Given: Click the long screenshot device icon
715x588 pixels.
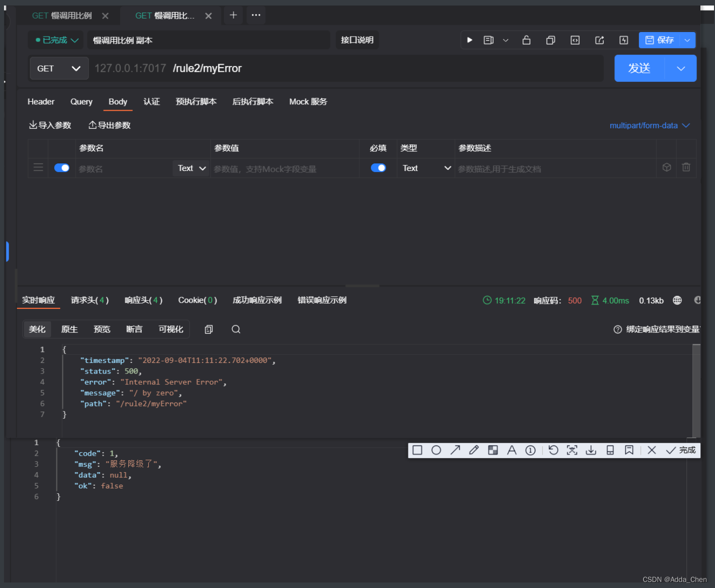Looking at the screenshot, I should 610,450.
